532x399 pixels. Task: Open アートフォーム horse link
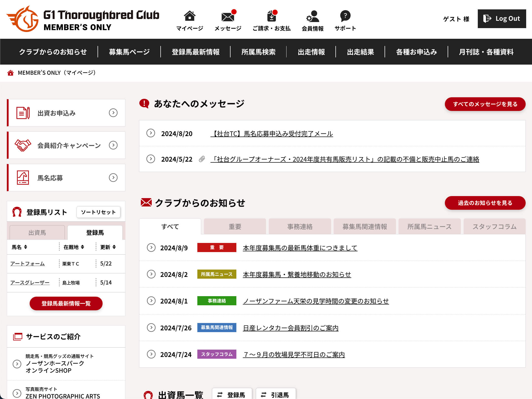click(27, 264)
